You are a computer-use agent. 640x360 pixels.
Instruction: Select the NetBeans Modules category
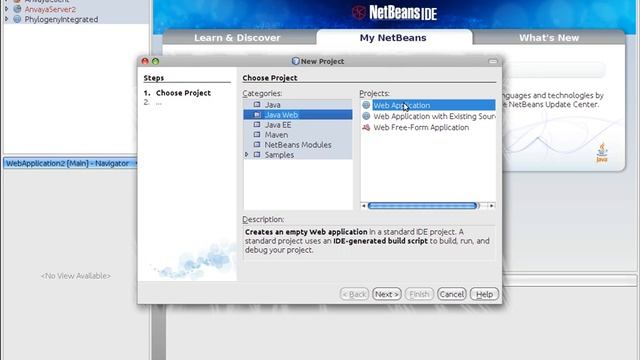(x=298, y=145)
